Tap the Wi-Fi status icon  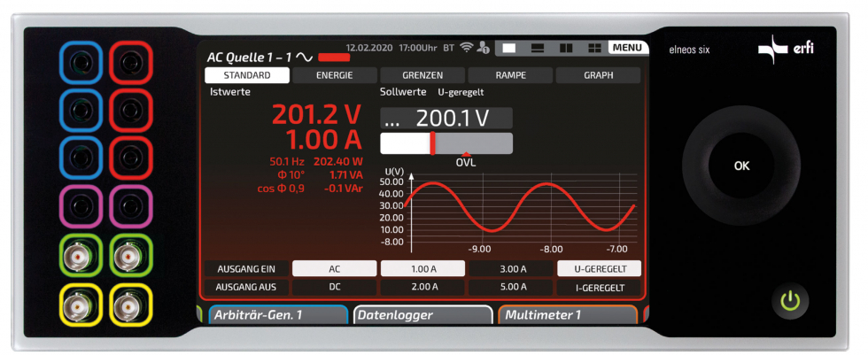pos(466,47)
